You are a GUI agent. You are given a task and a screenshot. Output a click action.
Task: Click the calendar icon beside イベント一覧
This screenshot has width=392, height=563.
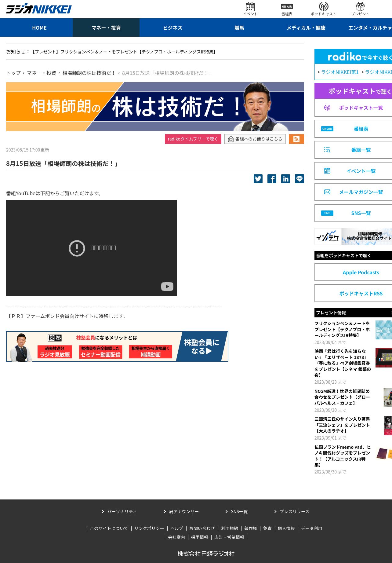pyautogui.click(x=327, y=171)
